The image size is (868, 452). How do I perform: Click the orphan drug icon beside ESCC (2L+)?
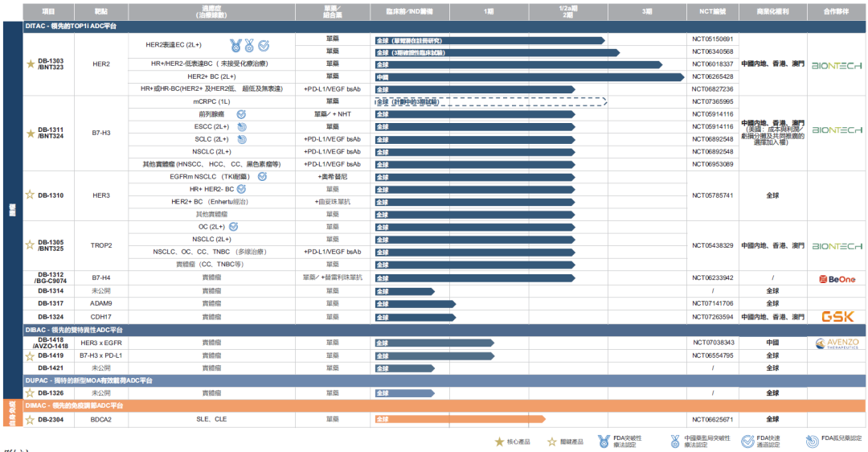tap(241, 126)
